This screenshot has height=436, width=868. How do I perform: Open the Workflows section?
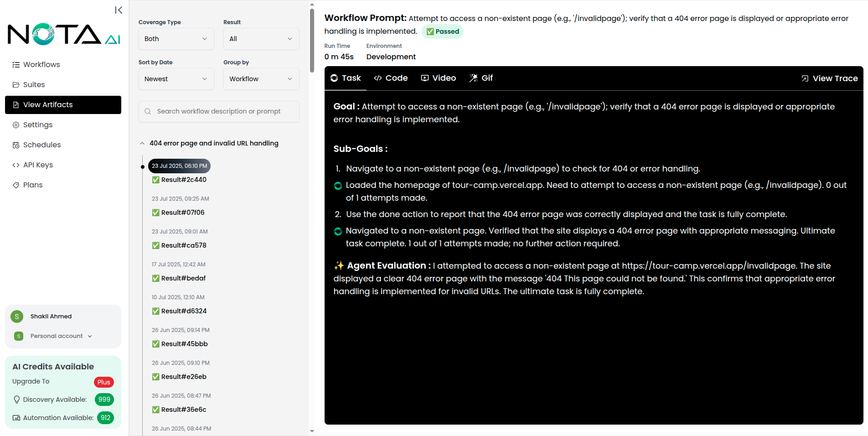point(41,64)
